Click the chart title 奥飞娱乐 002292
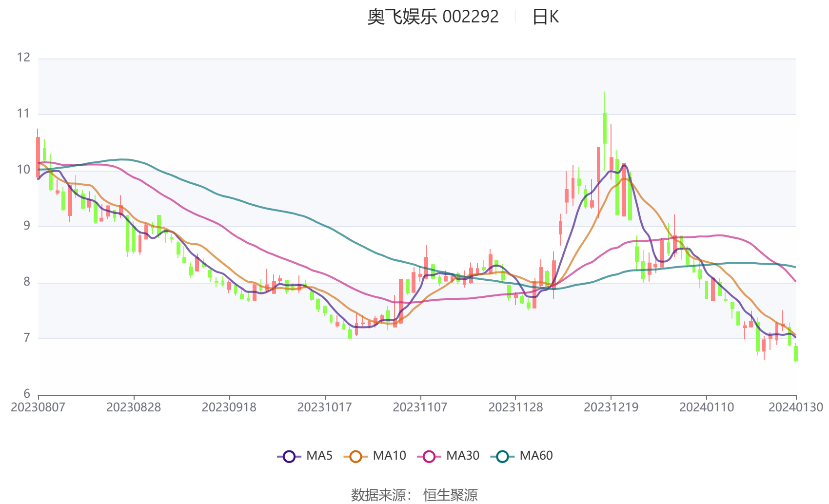This screenshot has height=504, width=829. [433, 17]
